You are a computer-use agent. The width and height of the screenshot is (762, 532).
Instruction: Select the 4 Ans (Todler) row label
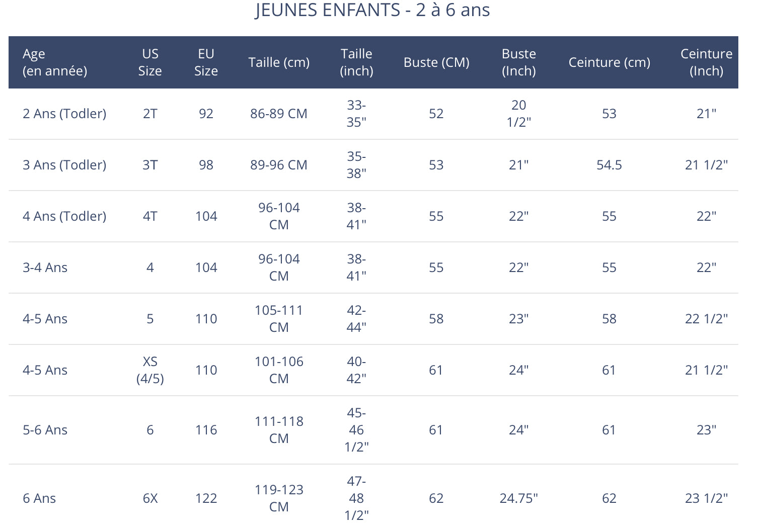point(64,216)
